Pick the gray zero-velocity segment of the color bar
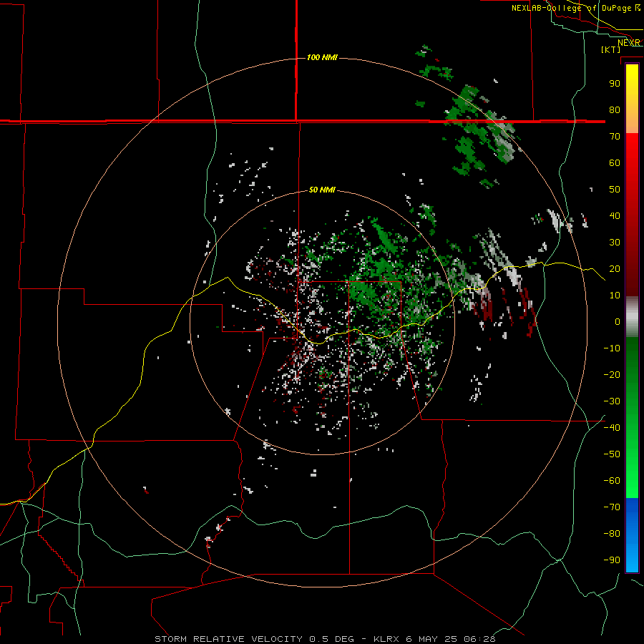 point(632,317)
